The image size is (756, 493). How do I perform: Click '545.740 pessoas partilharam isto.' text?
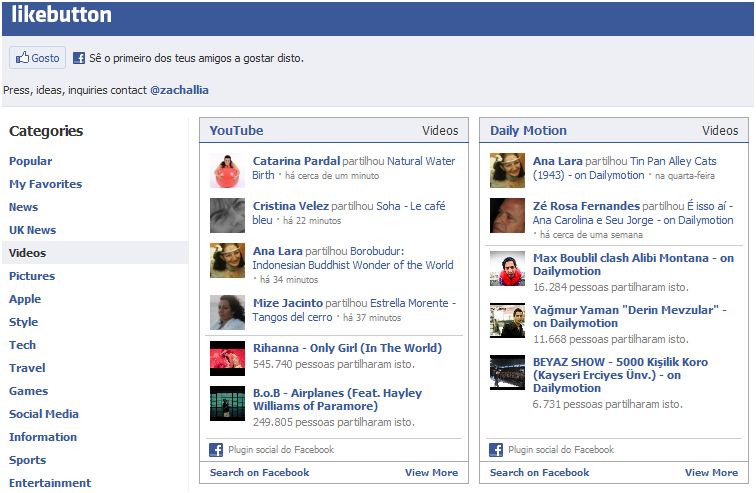click(334, 364)
